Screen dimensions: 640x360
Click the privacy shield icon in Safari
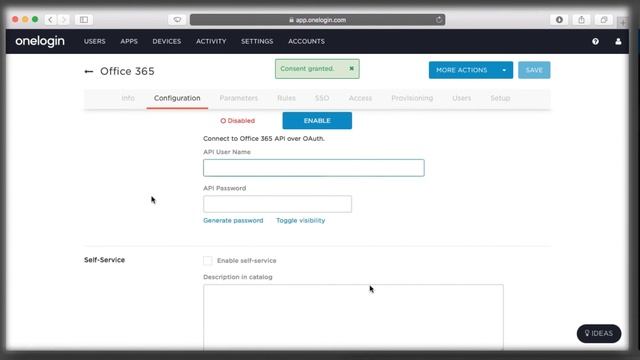click(x=177, y=20)
